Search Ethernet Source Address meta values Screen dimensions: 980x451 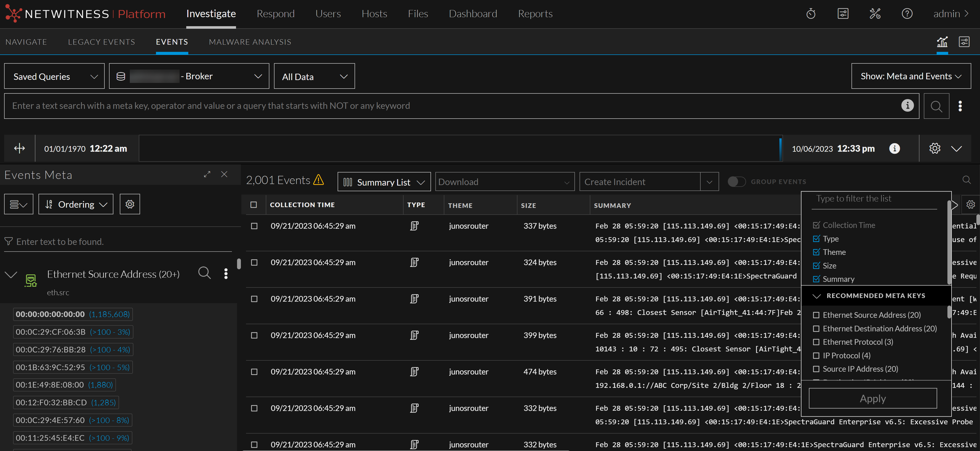tap(204, 273)
